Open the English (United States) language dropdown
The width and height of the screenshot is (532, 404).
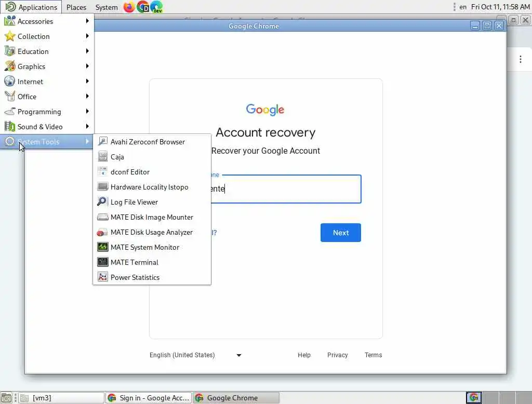pyautogui.click(x=195, y=355)
